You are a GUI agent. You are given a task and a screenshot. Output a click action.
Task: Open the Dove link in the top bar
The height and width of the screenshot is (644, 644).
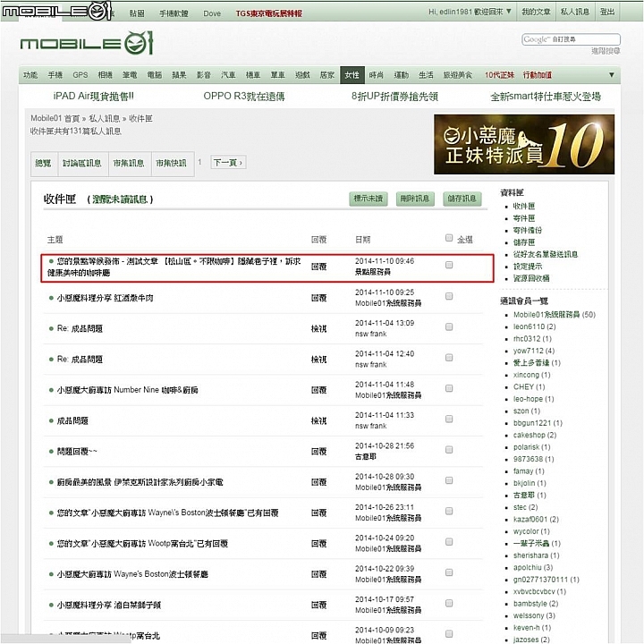tap(212, 13)
